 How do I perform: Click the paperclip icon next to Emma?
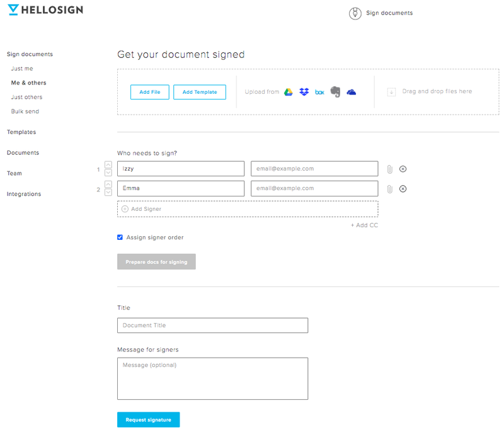(389, 189)
